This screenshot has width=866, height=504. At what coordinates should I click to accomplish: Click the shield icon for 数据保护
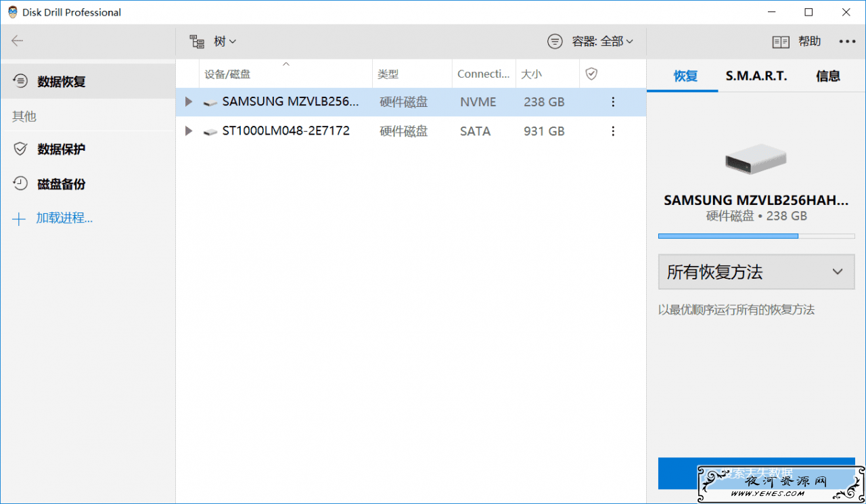pyautogui.click(x=20, y=149)
